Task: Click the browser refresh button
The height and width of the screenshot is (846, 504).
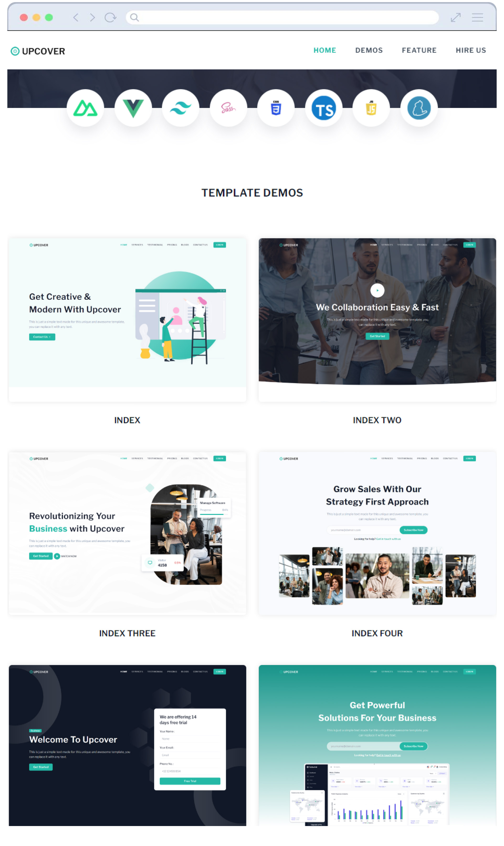Action: 111,16
